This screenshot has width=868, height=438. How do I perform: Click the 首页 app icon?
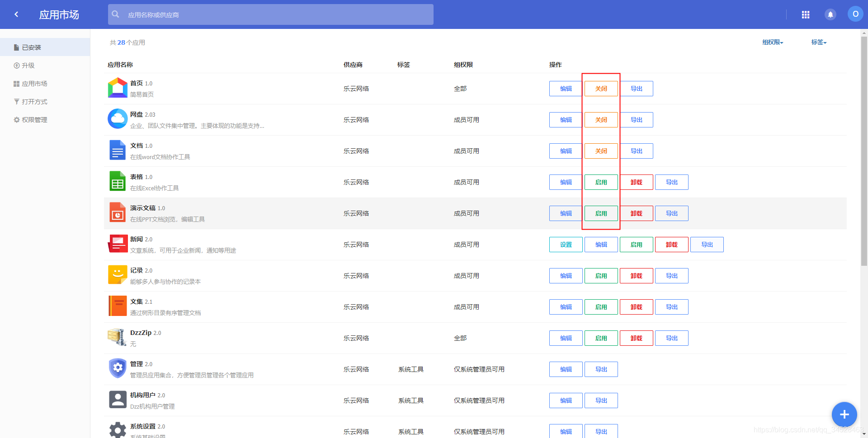coord(118,88)
